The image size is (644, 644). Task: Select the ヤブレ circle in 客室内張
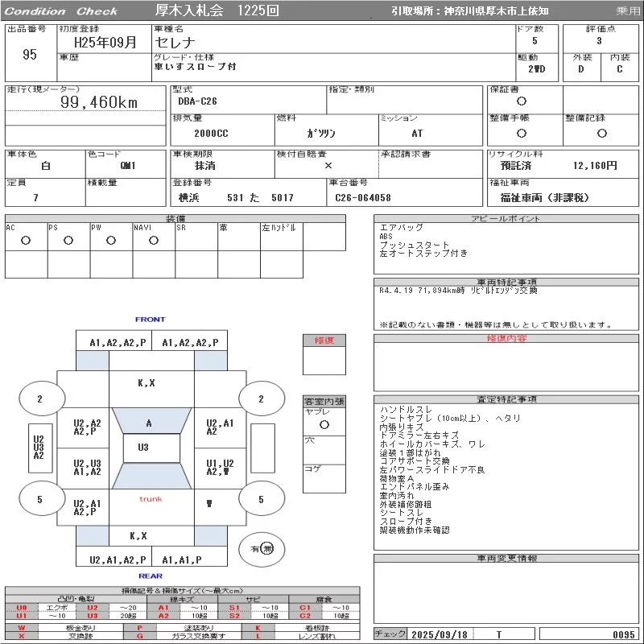tap(324, 423)
